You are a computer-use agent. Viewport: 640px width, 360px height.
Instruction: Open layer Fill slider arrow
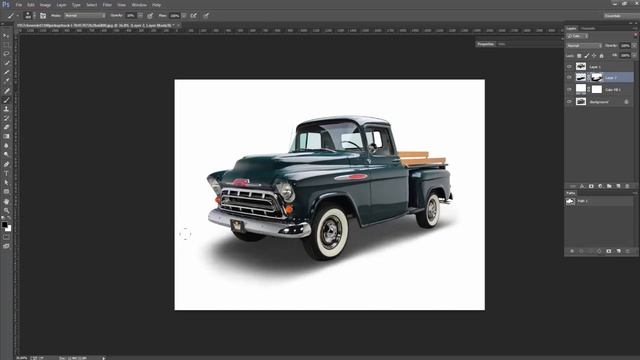(x=634, y=56)
